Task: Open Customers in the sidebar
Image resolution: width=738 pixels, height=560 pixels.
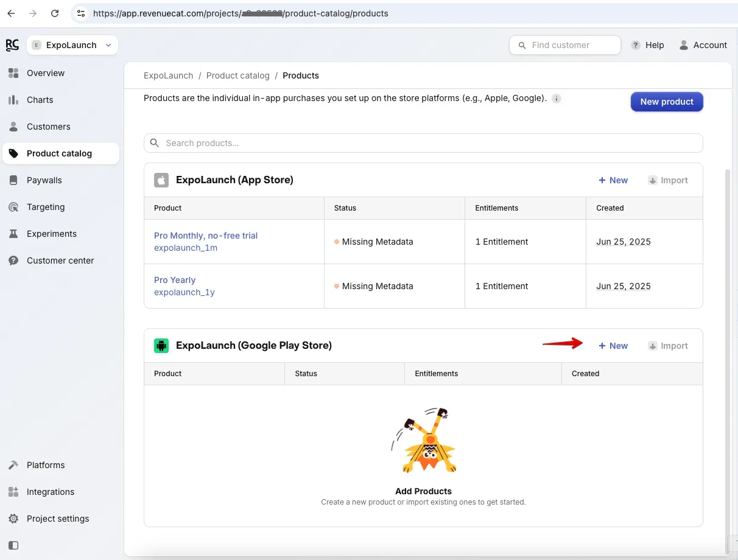Action: (x=61, y=127)
